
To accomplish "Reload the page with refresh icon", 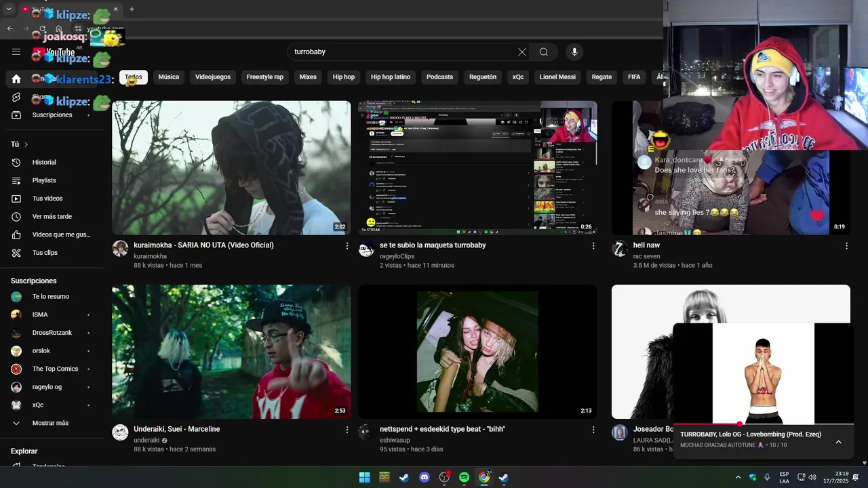I will 42,28.
